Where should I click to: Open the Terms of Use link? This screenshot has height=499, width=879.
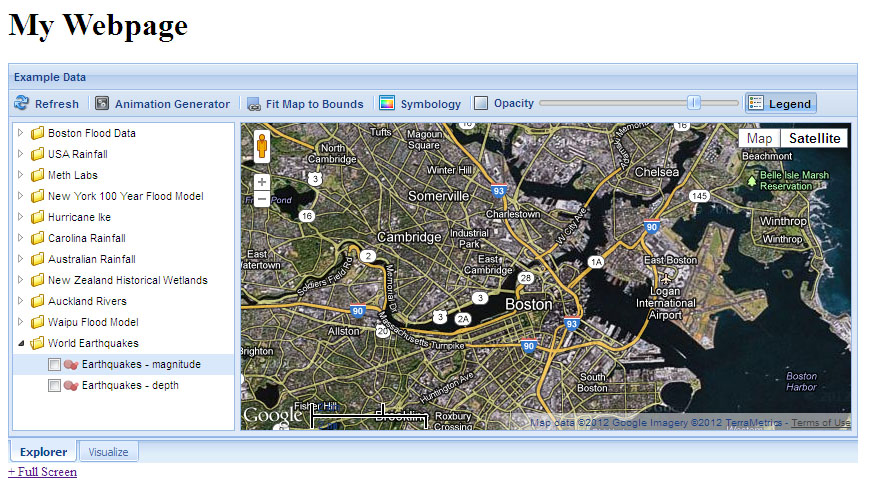tap(820, 423)
